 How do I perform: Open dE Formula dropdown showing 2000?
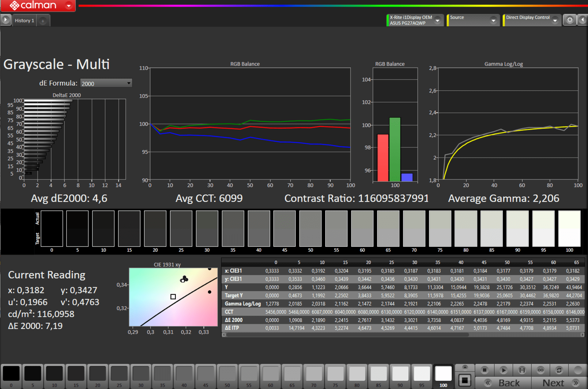pyautogui.click(x=106, y=83)
